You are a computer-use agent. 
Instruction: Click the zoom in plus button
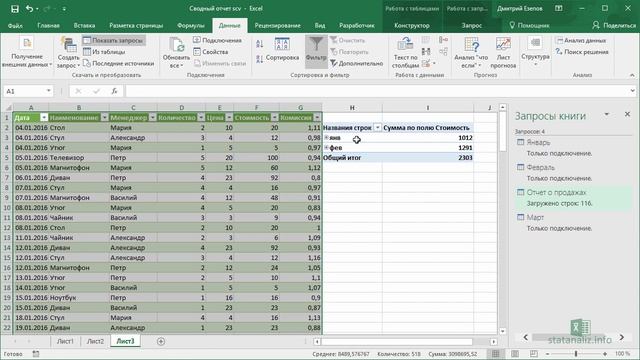[x=605, y=353]
